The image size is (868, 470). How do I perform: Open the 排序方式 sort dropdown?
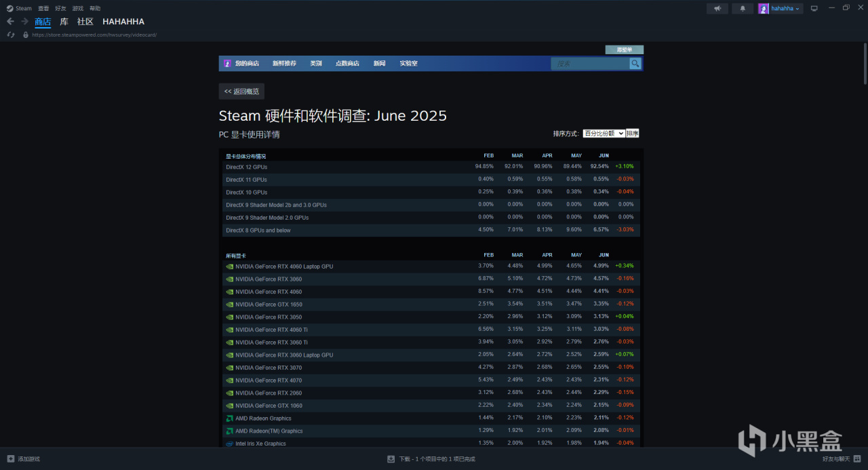604,134
